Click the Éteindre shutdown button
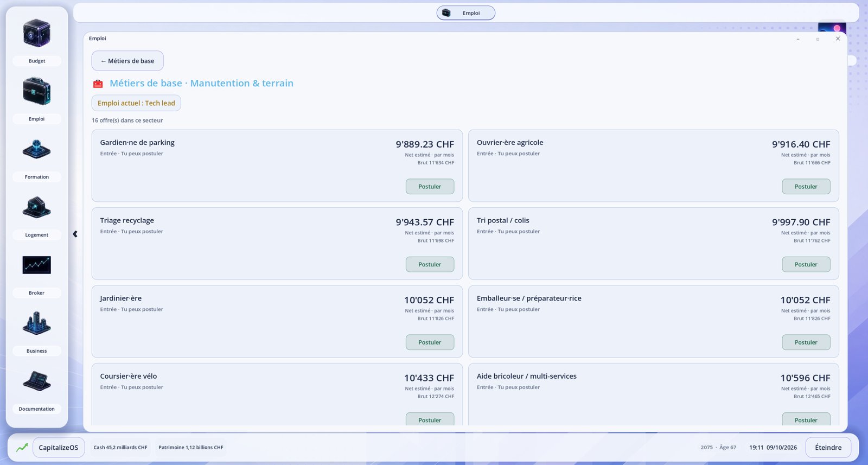868x465 pixels. (x=828, y=448)
